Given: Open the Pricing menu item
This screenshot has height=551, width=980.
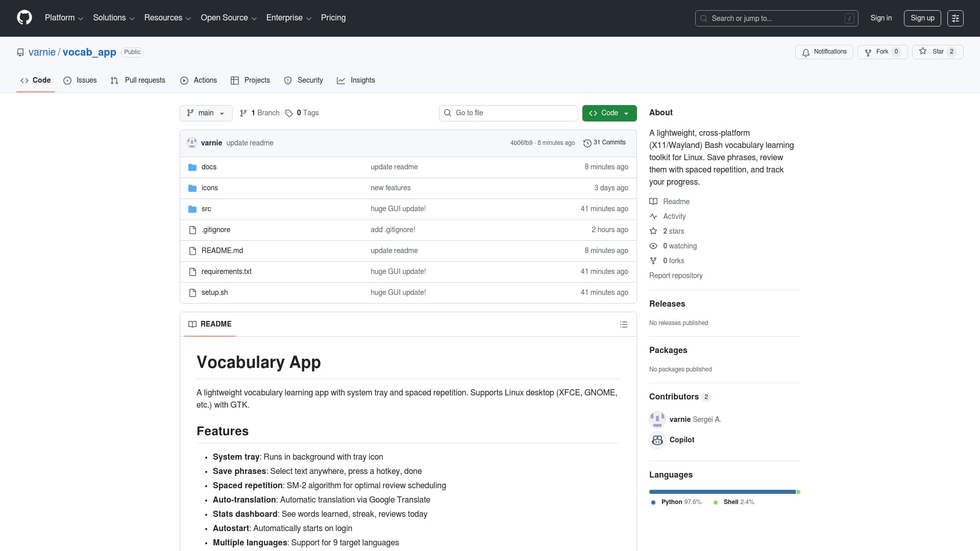Looking at the screenshot, I should [333, 18].
